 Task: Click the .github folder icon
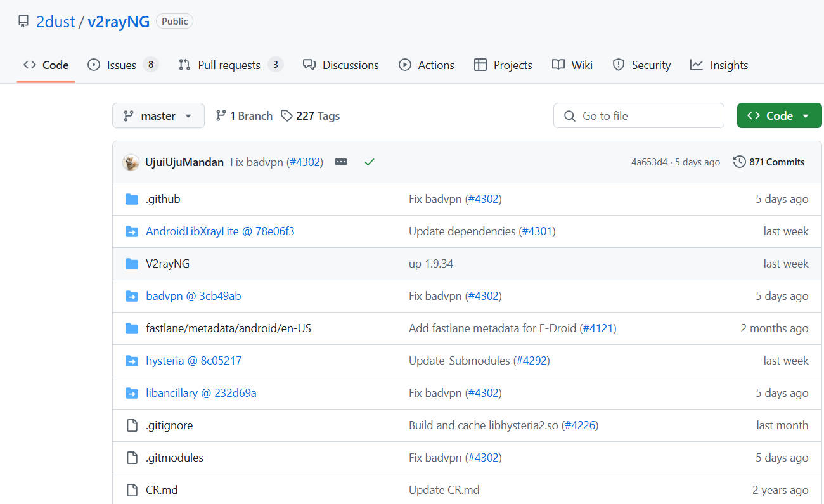tap(132, 199)
